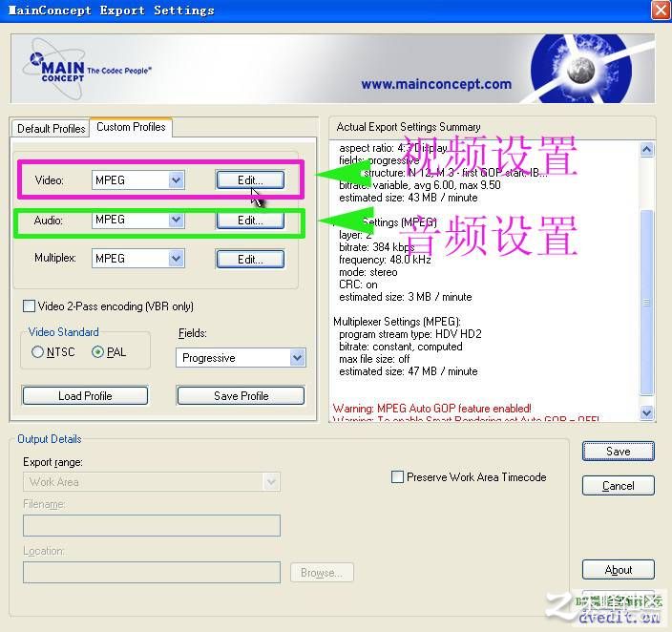
Task: Select the PAL video standard
Action: 97,352
